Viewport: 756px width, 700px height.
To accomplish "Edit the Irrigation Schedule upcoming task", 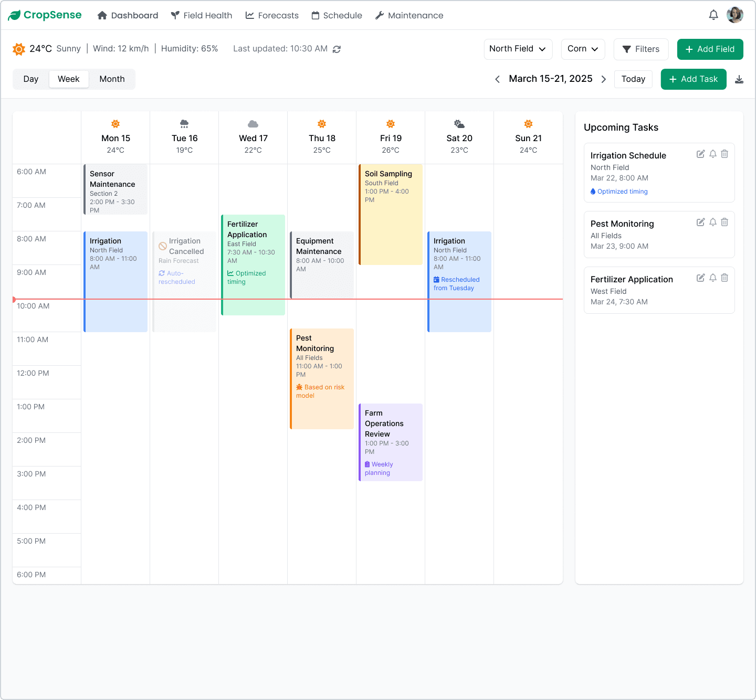I will pyautogui.click(x=700, y=154).
